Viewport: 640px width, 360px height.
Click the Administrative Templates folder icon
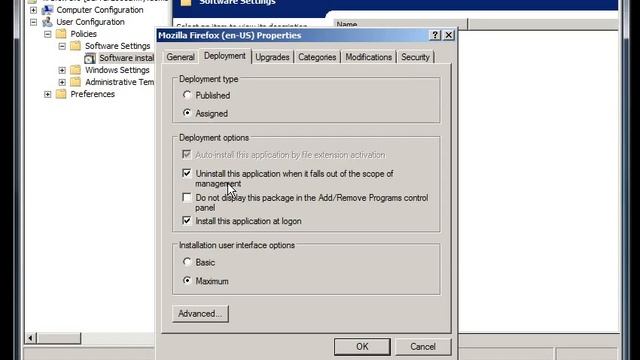click(76, 82)
